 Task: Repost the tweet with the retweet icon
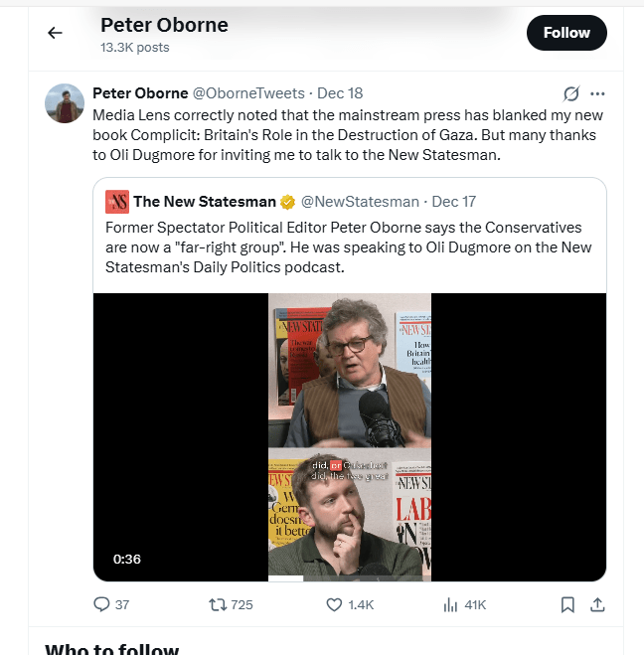(216, 604)
